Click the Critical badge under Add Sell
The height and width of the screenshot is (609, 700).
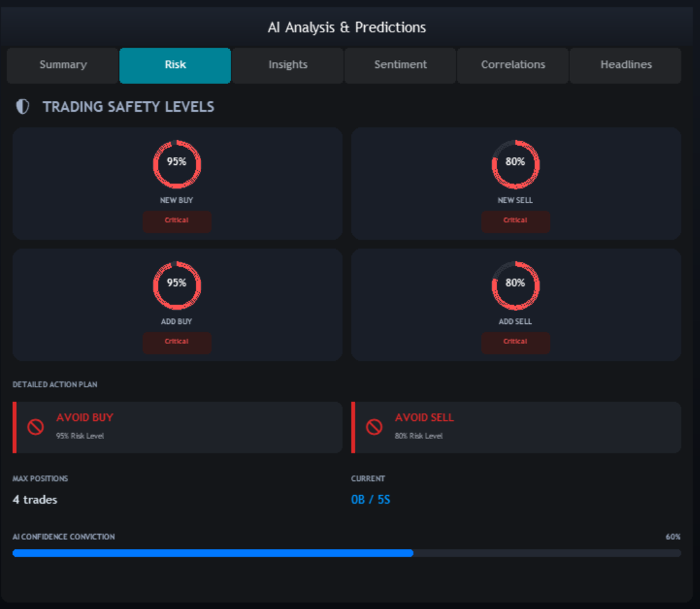coord(515,343)
